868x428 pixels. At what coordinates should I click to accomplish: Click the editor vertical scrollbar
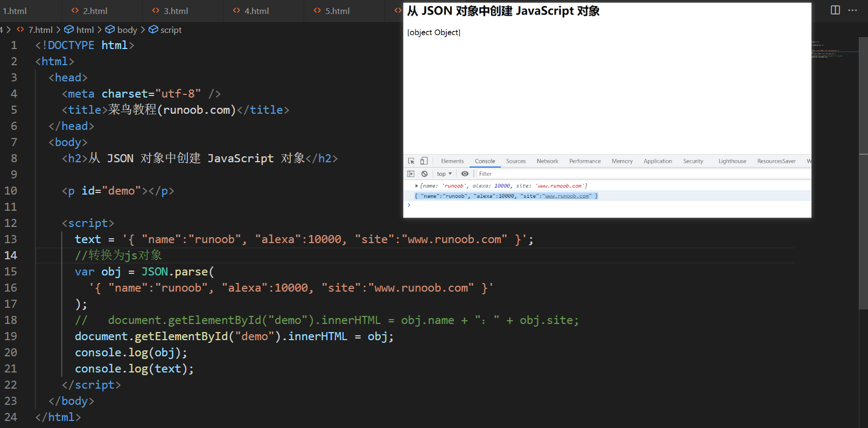(863, 172)
